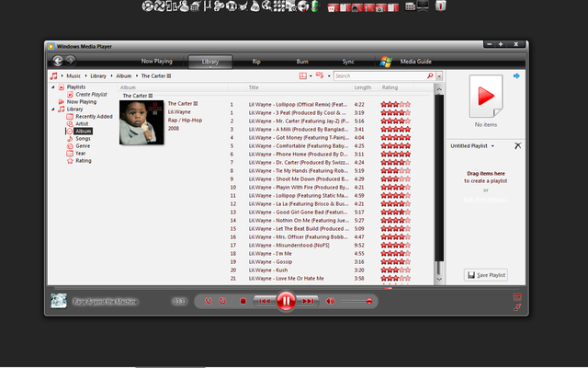Image resolution: width=588 pixels, height=368 pixels.
Task: Click the Save Playlist button
Action: (x=486, y=275)
